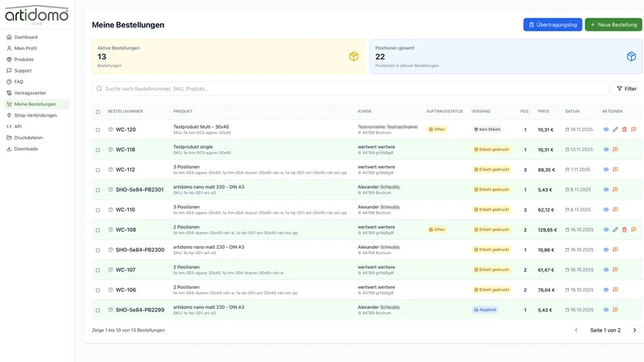Open Support in the sidebar
This screenshot has width=644, height=362.
[36, 71]
